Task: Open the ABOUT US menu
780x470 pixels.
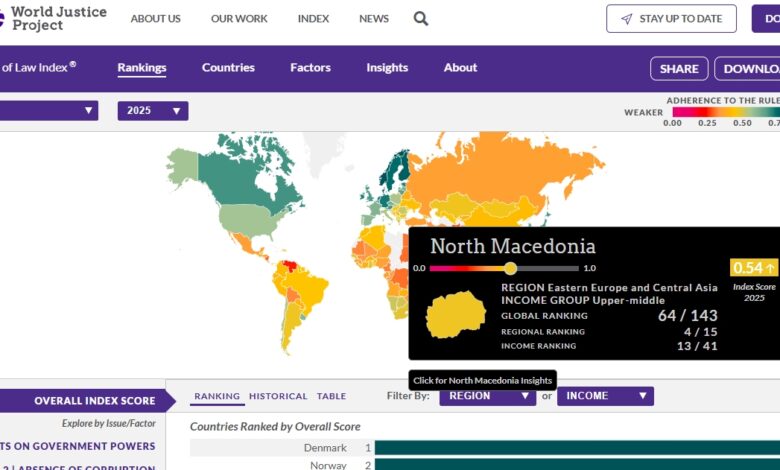Action: coord(155,19)
